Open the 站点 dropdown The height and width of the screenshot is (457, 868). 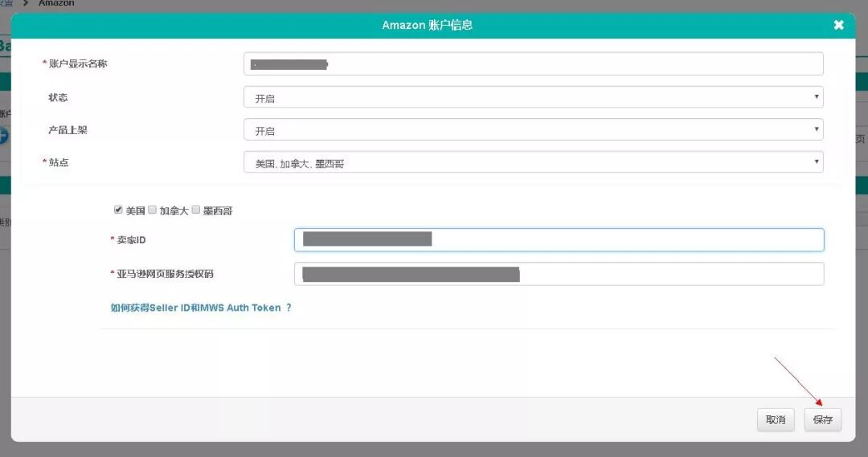pos(533,162)
